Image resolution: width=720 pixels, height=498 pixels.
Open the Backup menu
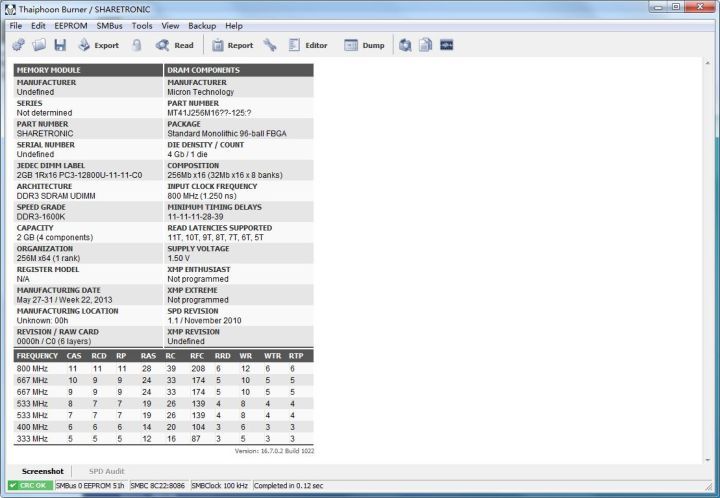(202, 26)
